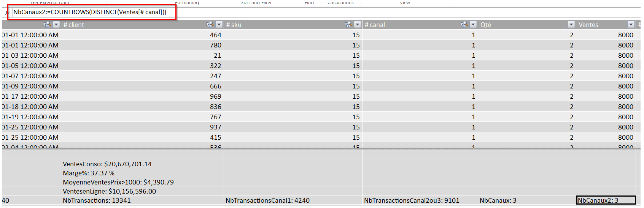
Task: Open the # sku column filter dropdown
Action: (358, 25)
